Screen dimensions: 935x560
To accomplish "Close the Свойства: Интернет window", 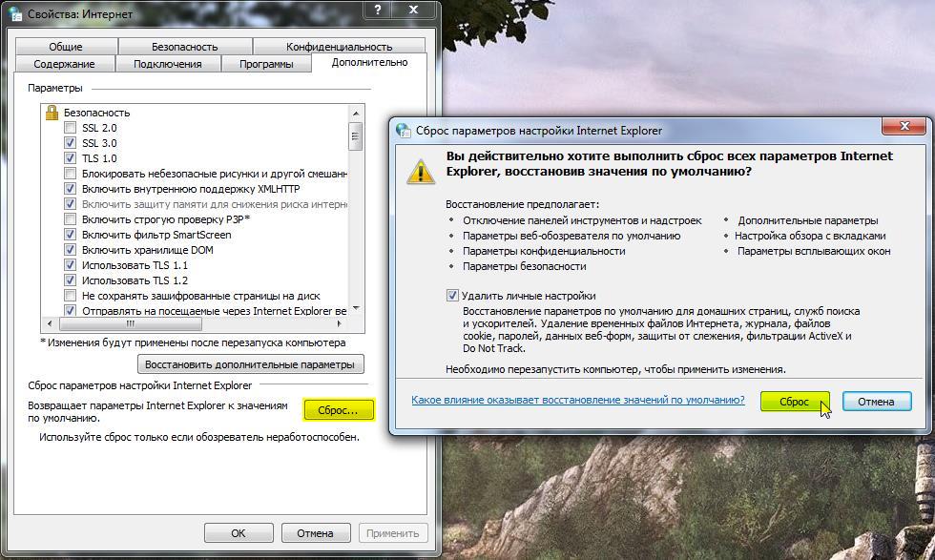I will 413,10.
